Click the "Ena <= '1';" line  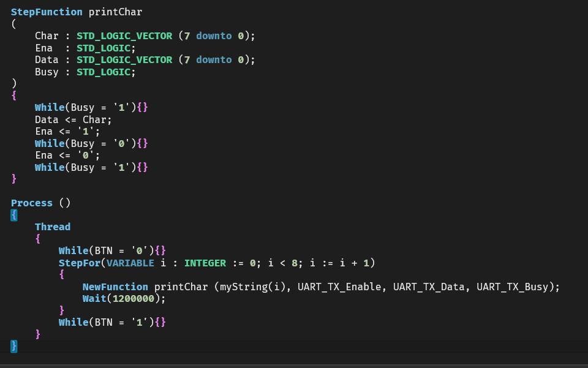67,132
